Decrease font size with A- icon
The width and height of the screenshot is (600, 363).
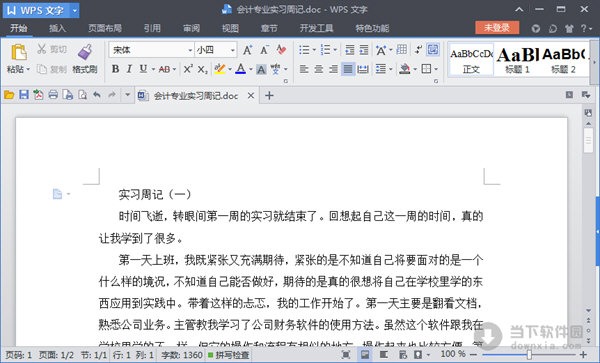click(264, 50)
